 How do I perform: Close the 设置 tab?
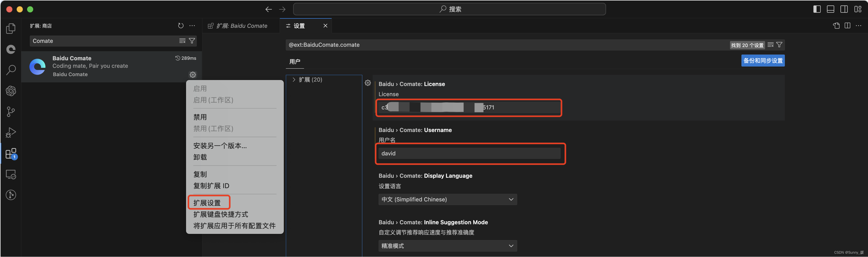[x=325, y=26]
